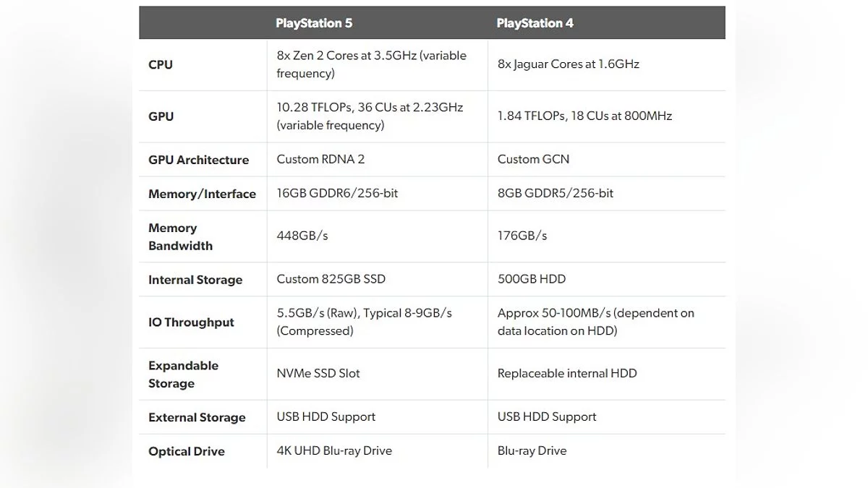Click the 8x Zen 2 Cores cell

[371, 64]
